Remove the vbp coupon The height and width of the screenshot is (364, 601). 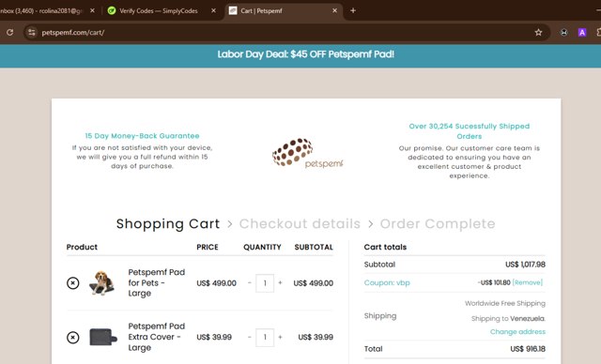coord(528,282)
